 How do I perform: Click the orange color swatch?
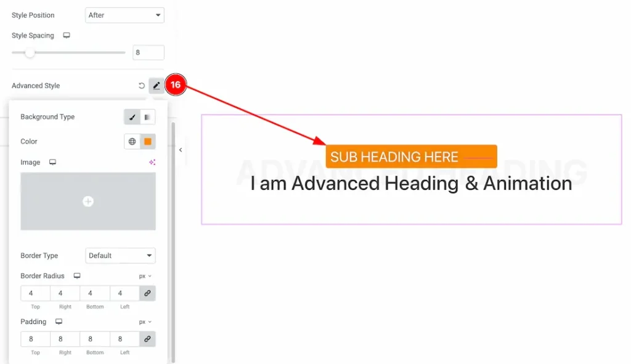pyautogui.click(x=148, y=142)
